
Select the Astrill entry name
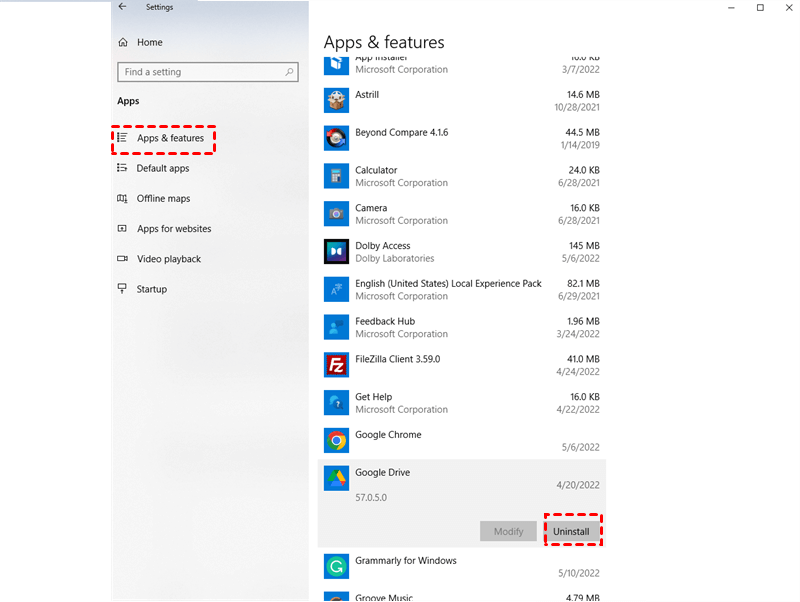(367, 94)
